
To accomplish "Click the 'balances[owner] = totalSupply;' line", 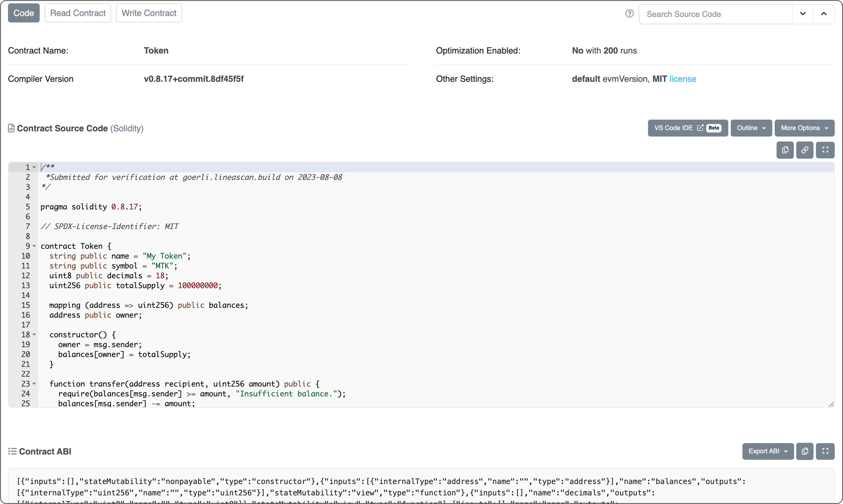I will 124,354.
